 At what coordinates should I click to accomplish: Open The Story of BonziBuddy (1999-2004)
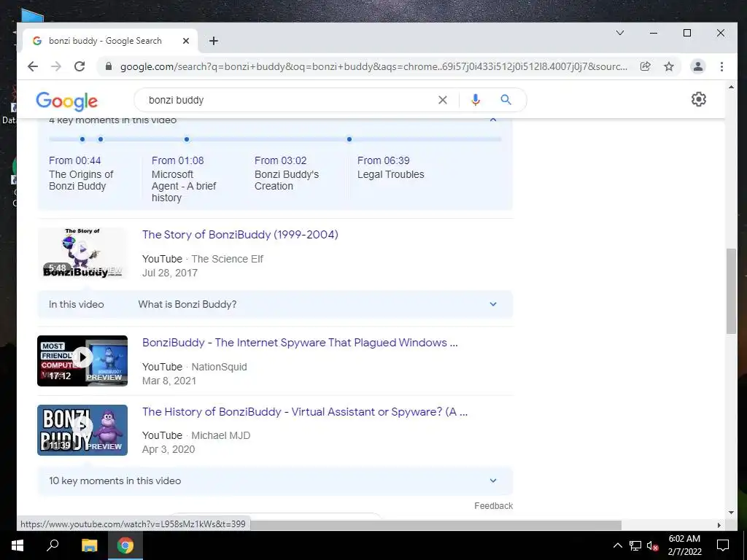240,234
